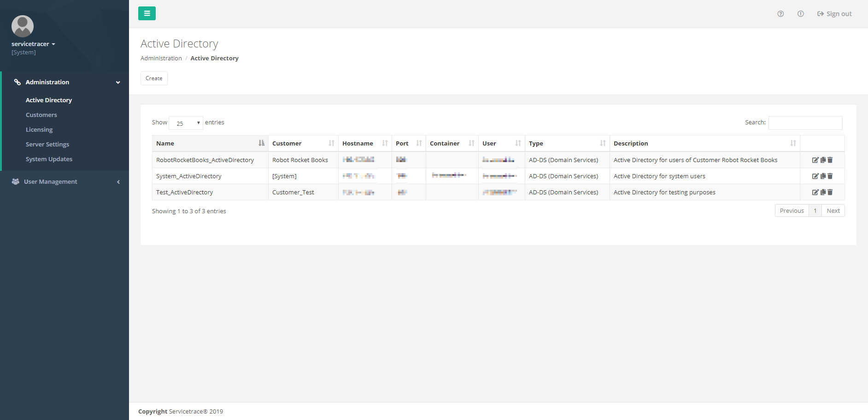Click 'Active Directory for system users' description

tap(659, 176)
